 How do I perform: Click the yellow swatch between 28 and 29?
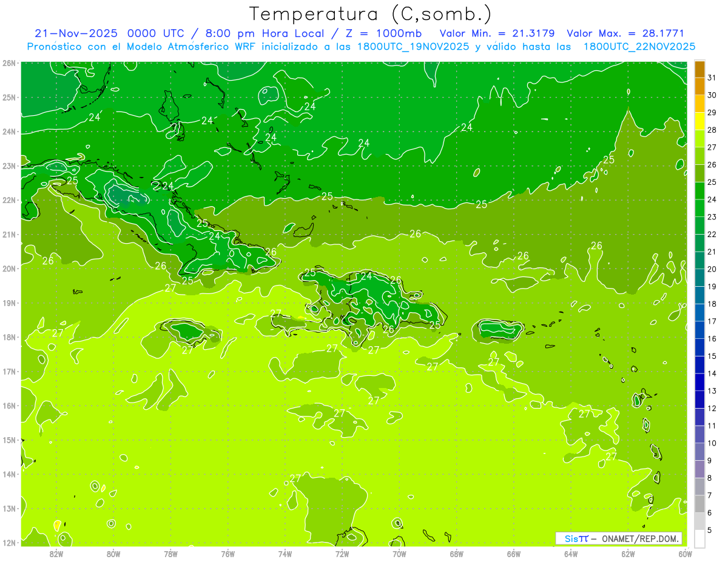coord(699,121)
